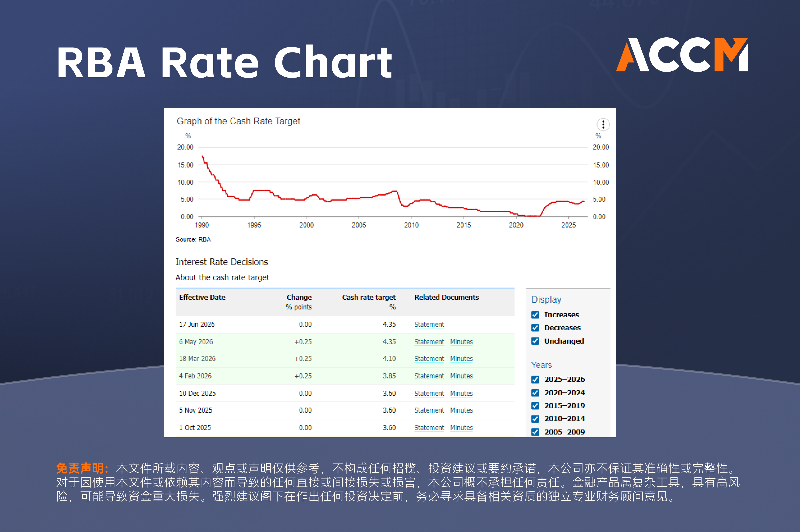Open Statement for 1 Oct 2025
Screen dimensions: 800x532
pyautogui.click(x=429, y=428)
